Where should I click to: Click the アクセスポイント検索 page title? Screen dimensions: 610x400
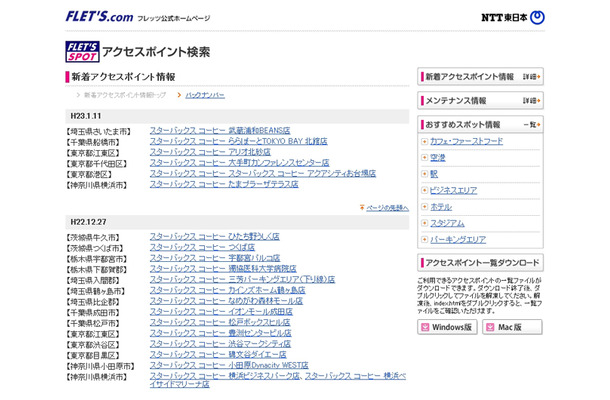point(156,52)
